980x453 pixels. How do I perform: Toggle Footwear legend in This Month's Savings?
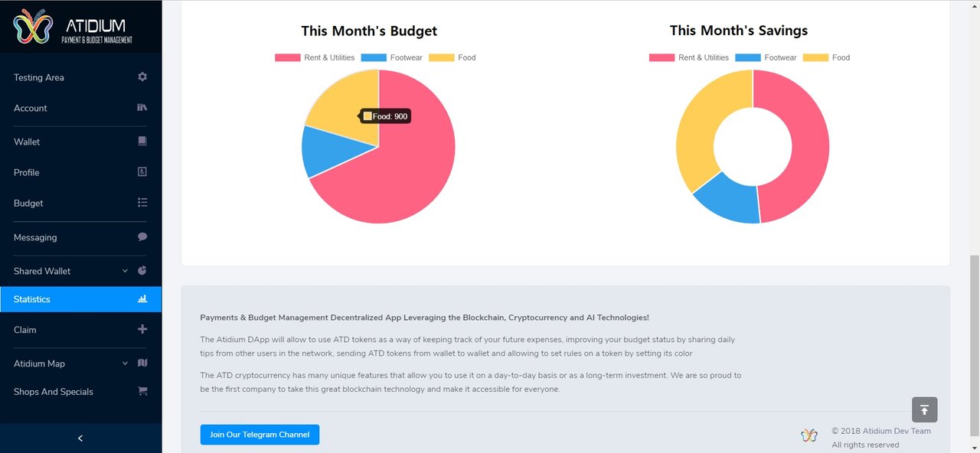click(x=766, y=57)
